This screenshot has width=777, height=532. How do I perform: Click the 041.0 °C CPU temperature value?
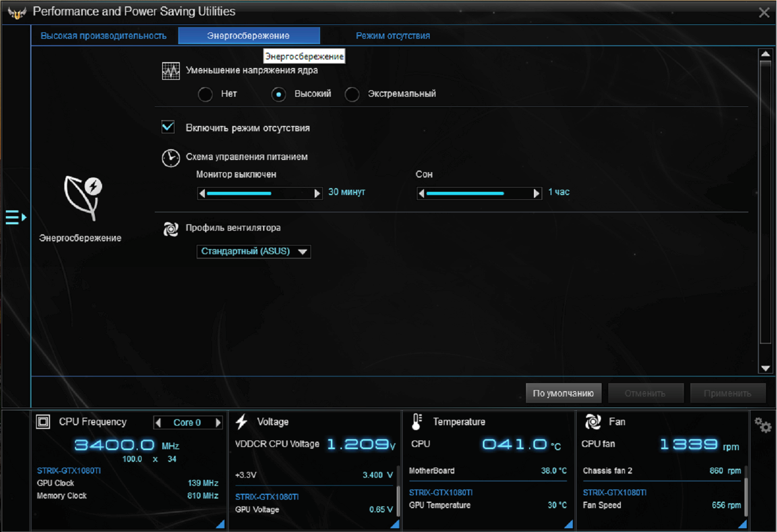click(522, 444)
